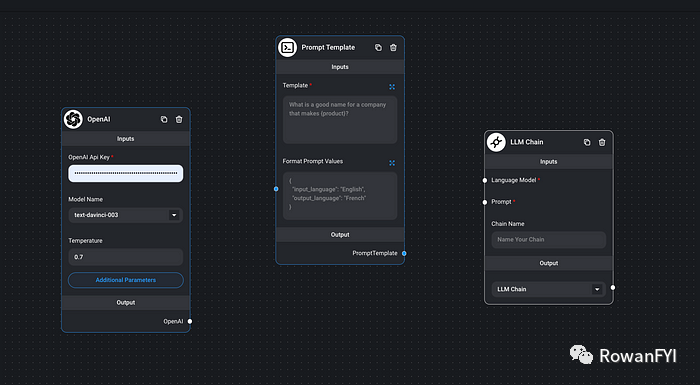Duplicate the LLM Chain node
This screenshot has width=700, height=385.
tap(587, 142)
